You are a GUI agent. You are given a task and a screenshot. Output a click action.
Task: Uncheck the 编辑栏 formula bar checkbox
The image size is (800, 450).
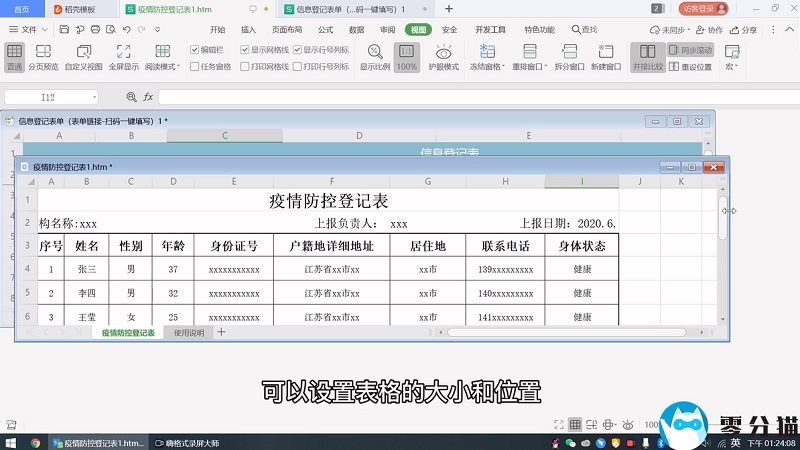(195, 49)
